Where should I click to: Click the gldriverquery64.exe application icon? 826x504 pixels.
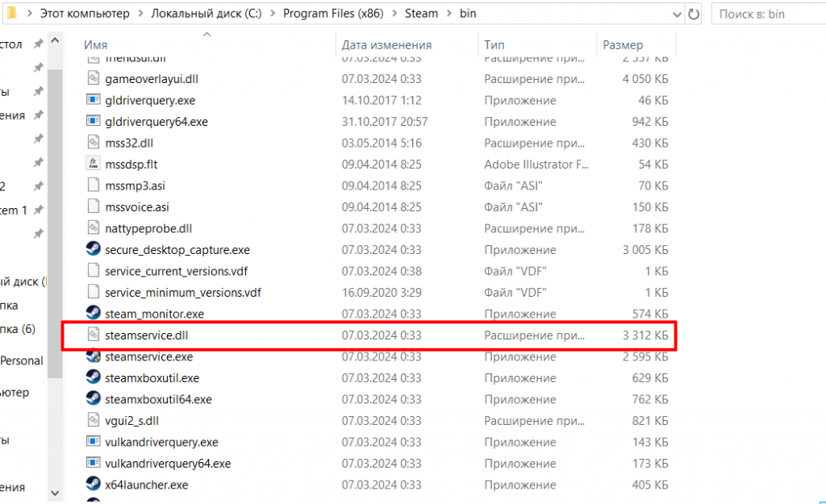click(x=94, y=121)
